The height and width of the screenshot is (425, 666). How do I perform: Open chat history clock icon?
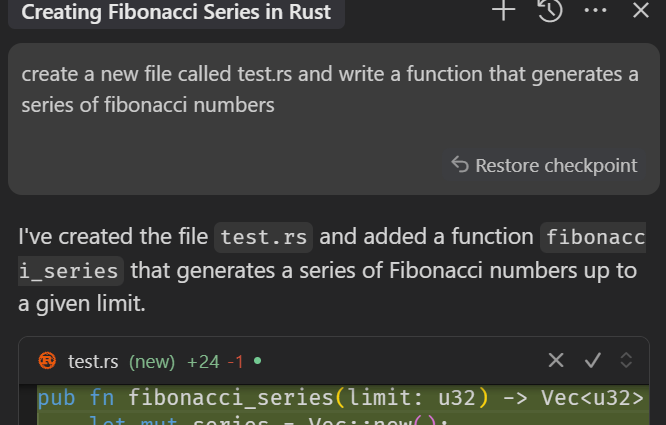[x=549, y=11]
